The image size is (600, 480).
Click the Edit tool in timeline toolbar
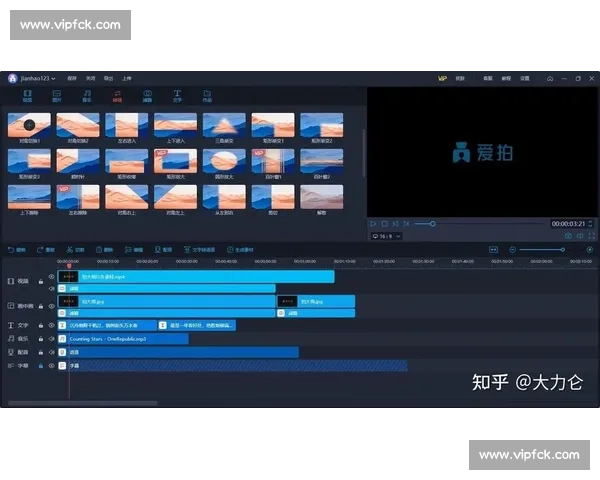pos(134,250)
